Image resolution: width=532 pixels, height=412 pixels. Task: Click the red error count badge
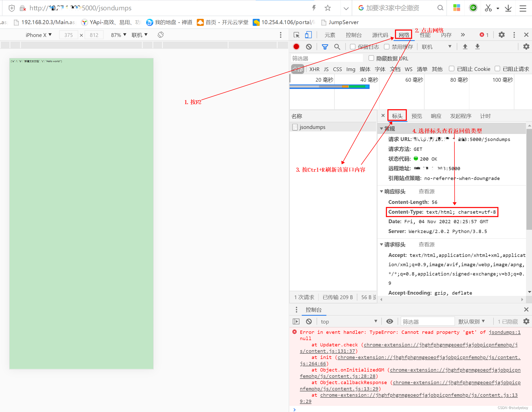(484, 35)
